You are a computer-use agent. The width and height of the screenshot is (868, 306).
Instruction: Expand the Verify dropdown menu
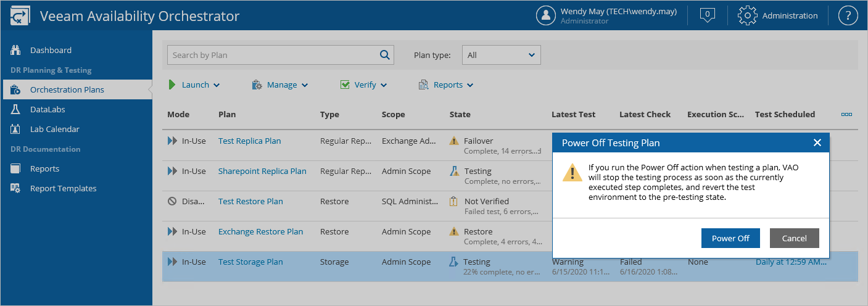364,85
